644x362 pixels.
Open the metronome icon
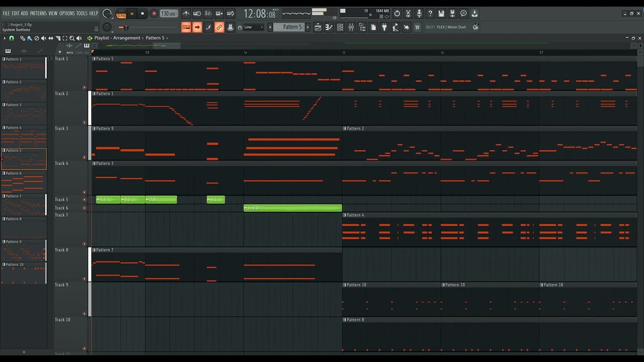click(x=186, y=14)
